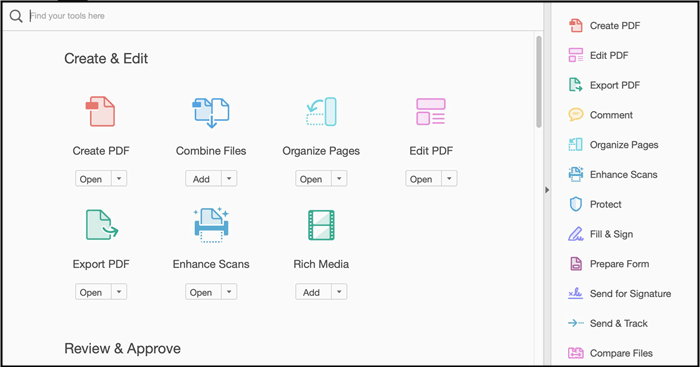
Task: Expand dropdown arrow next to Create PDF Open
Action: tap(119, 179)
